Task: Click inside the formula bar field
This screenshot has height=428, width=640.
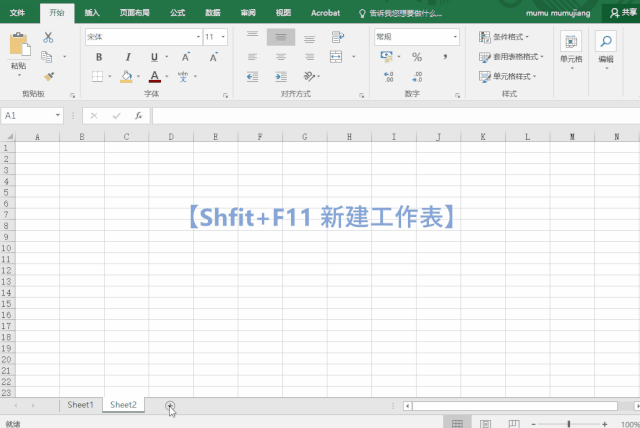Action: (x=396, y=116)
